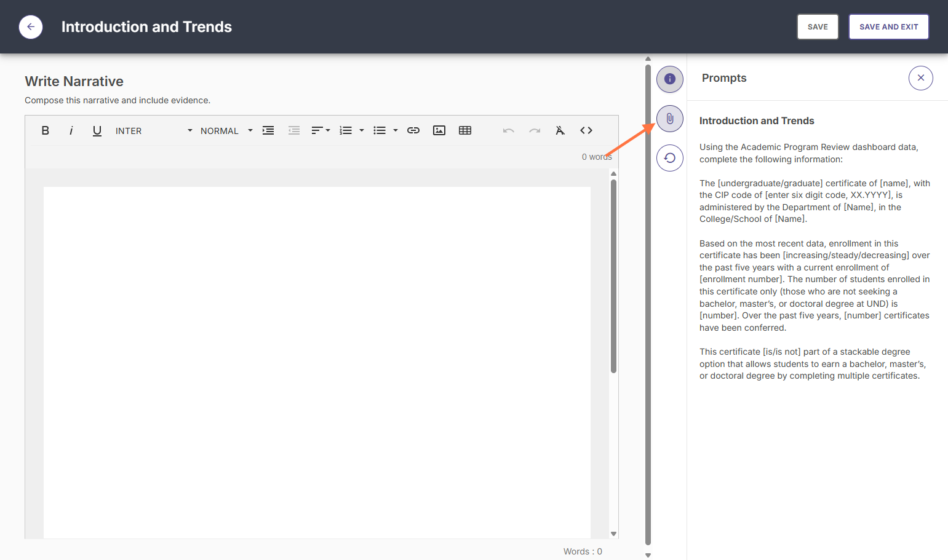The height and width of the screenshot is (560, 948).
Task: Open the INTER font family dropdown
Action: click(x=154, y=131)
